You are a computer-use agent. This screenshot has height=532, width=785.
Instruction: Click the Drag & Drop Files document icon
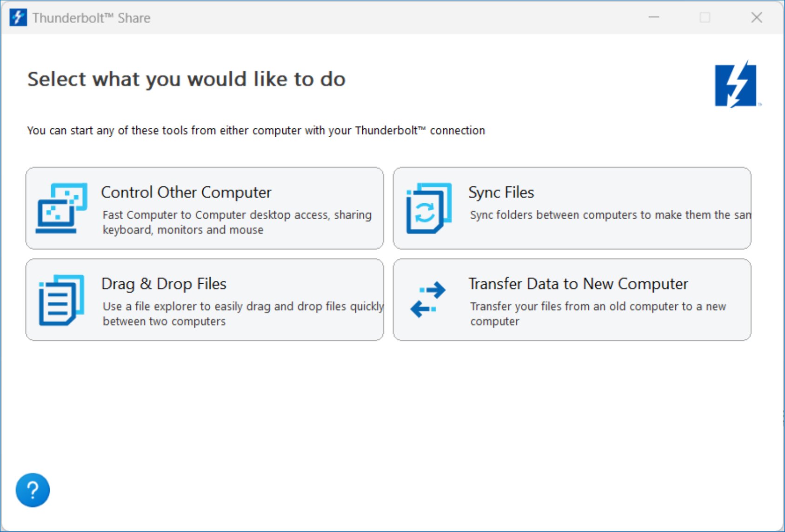click(x=61, y=300)
